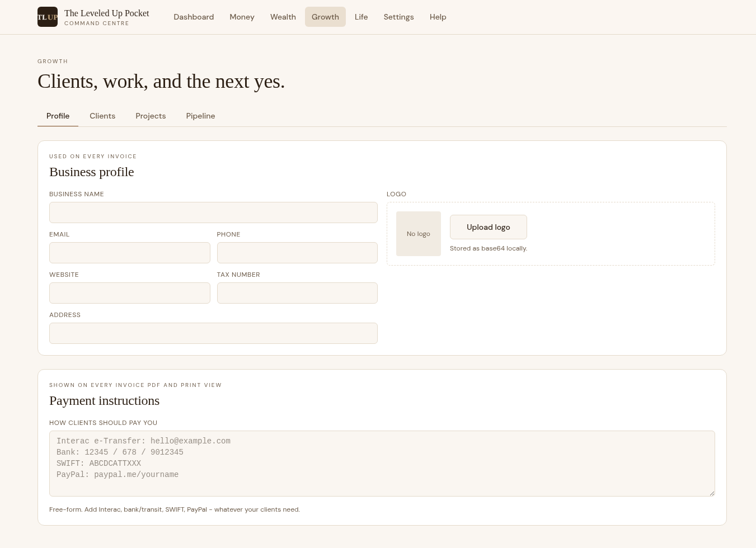756x548 pixels.
Task: Click the Tax Number input field
Action: [x=297, y=293]
